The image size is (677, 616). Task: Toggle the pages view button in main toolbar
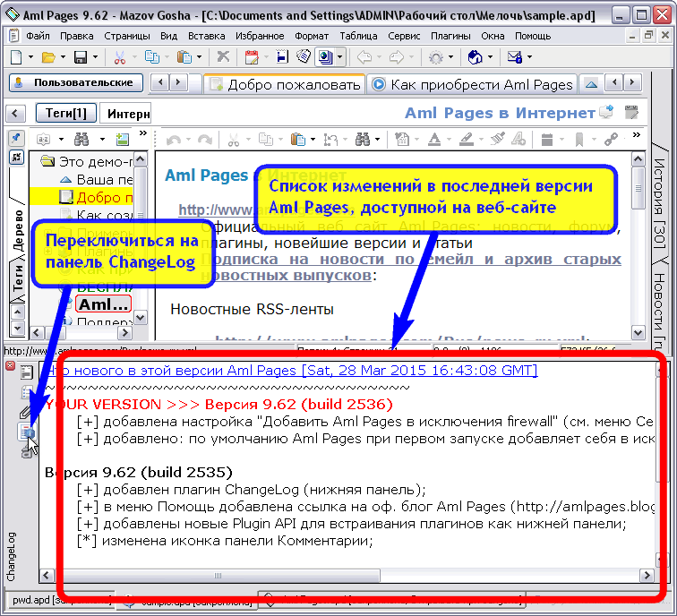pyautogui.click(x=326, y=56)
